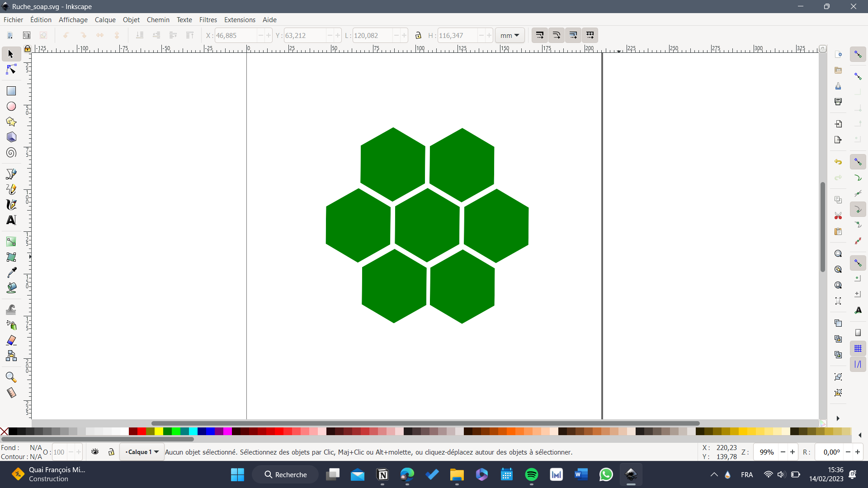Open Spotify from the taskbar
Image resolution: width=868 pixels, height=488 pixels.
coord(531,474)
